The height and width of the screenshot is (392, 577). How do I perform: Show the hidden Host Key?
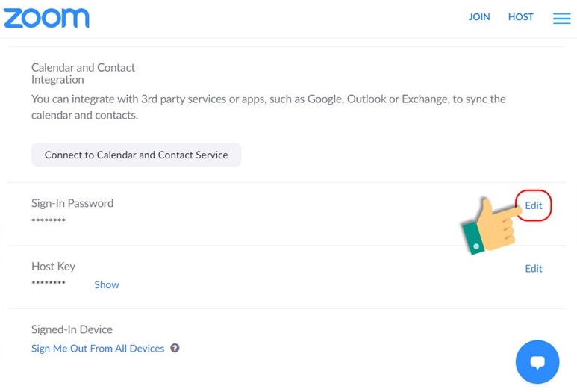point(107,284)
